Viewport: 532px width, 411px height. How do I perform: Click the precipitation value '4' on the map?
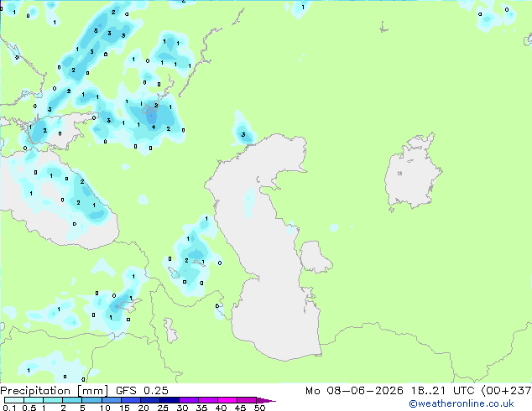click(154, 127)
